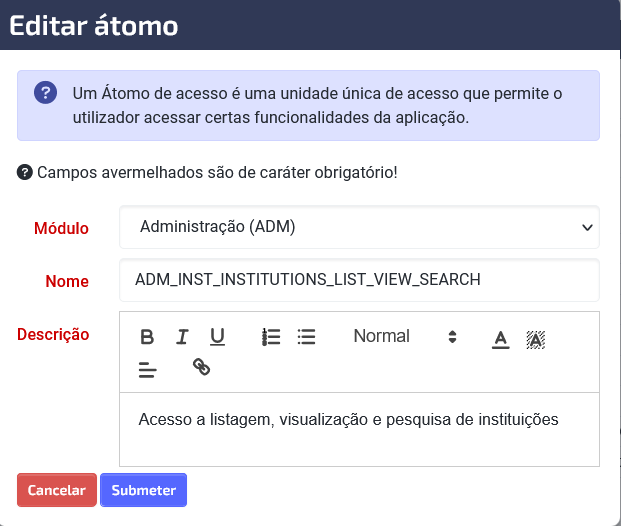Click into the description text area

coord(359,429)
